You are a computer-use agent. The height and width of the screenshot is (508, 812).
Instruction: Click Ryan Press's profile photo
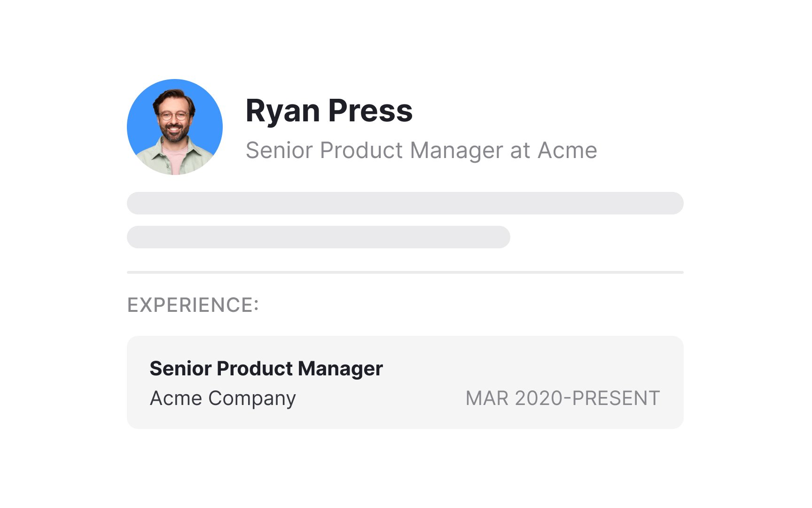tap(174, 127)
